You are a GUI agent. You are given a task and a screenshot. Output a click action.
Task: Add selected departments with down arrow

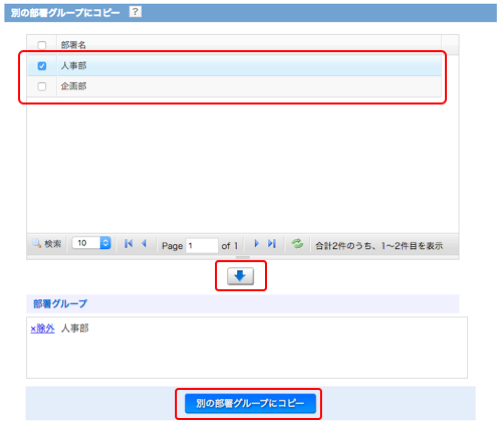coord(240,276)
